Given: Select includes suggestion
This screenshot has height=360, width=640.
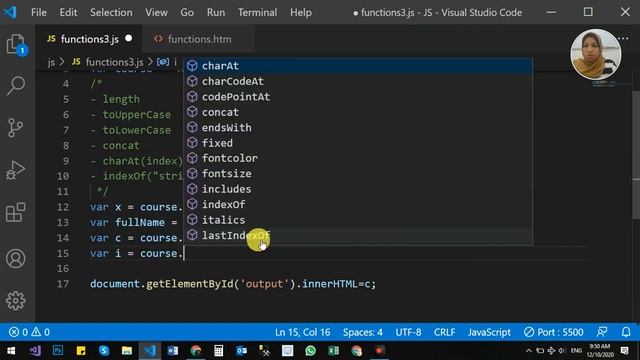Looking at the screenshot, I should [x=358, y=189].
